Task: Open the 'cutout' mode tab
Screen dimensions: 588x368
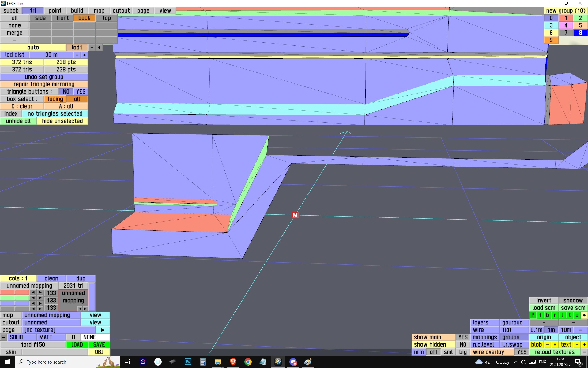Action: point(121,10)
